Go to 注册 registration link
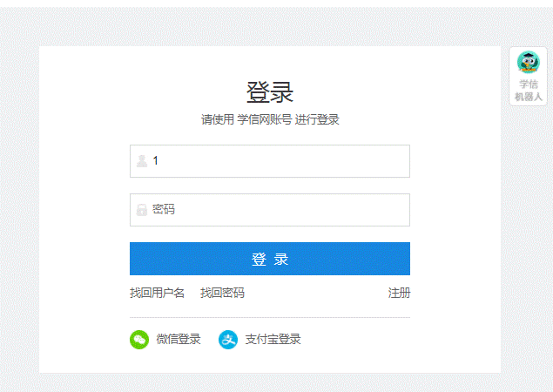The height and width of the screenshot is (392, 553). [x=399, y=294]
